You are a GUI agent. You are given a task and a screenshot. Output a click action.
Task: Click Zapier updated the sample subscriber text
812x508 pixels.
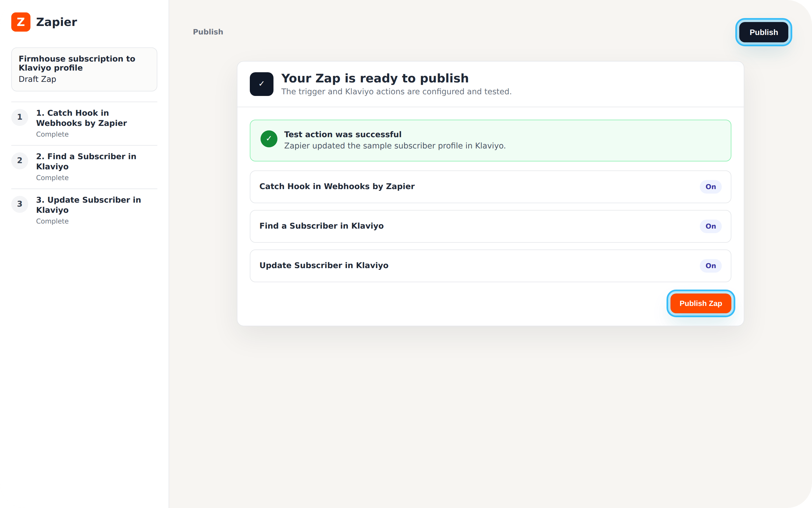(x=395, y=146)
